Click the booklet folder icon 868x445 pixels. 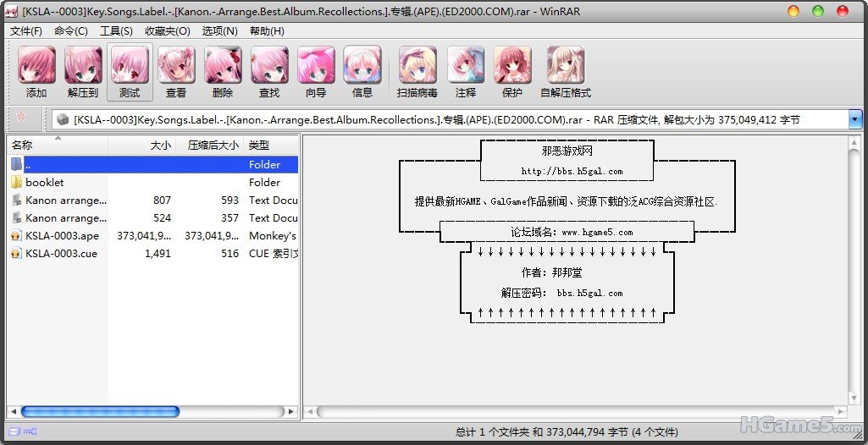tap(17, 182)
